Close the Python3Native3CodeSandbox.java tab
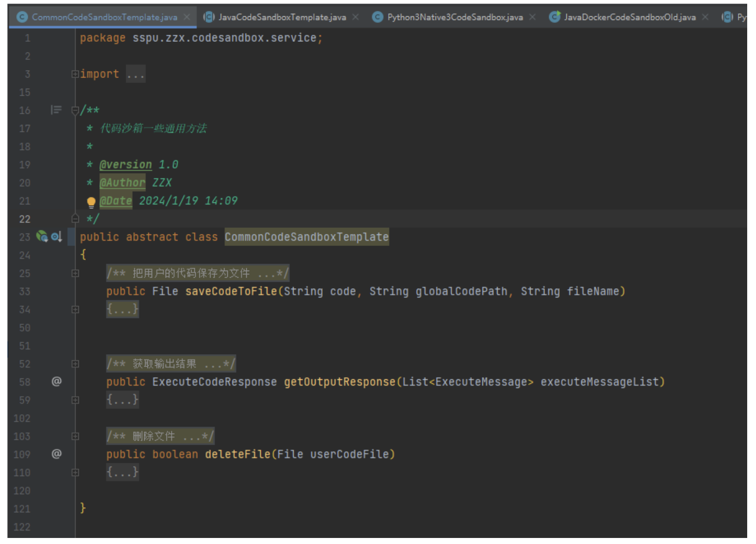Screen dimensions: 756x544 pos(532,17)
